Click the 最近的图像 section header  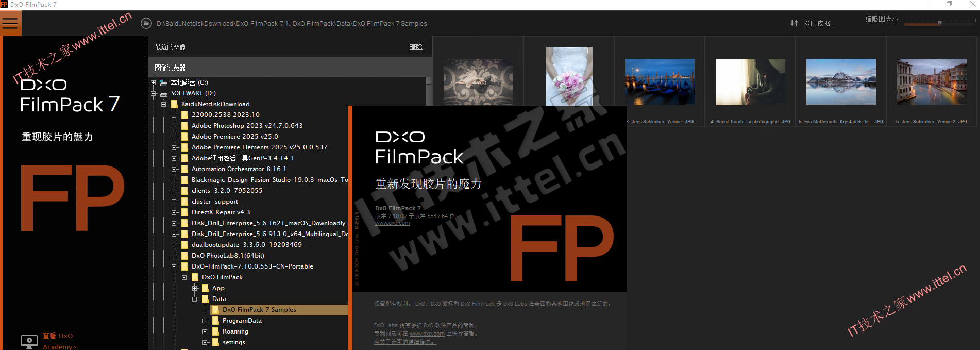pos(170,47)
